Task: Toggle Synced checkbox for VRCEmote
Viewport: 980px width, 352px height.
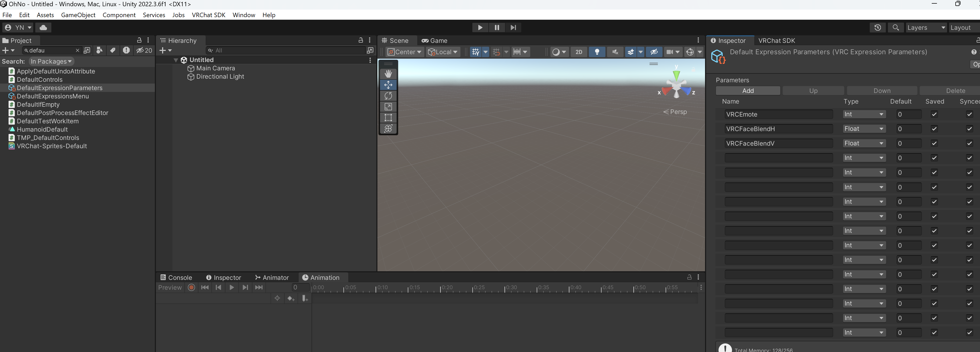Action: coord(969,114)
